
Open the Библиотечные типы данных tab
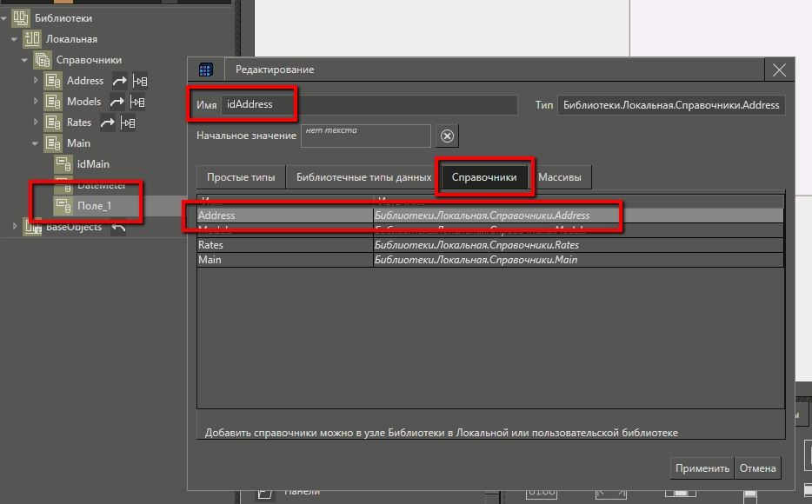click(x=363, y=177)
